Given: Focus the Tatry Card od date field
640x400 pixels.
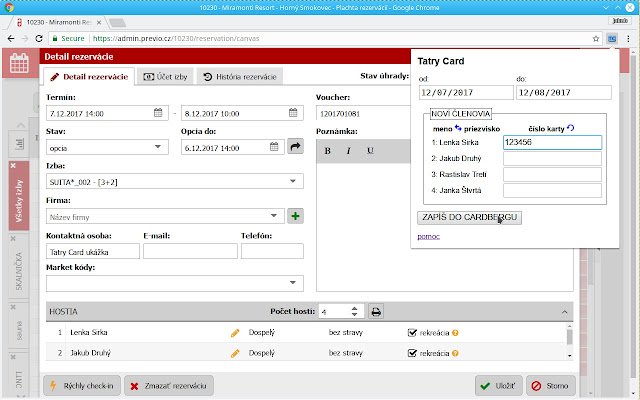Looking at the screenshot, I should click(466, 93).
